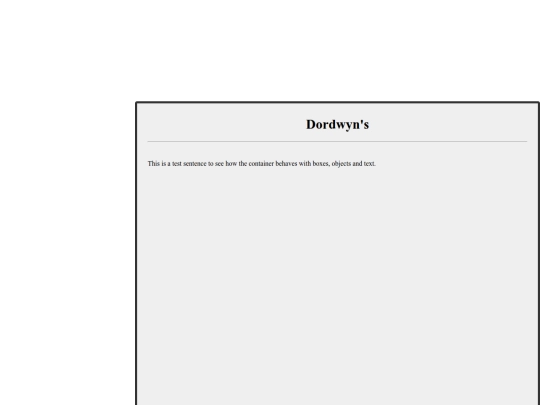Click the Dordwyn's heading
Screen dimensions: 540x405
337,125
